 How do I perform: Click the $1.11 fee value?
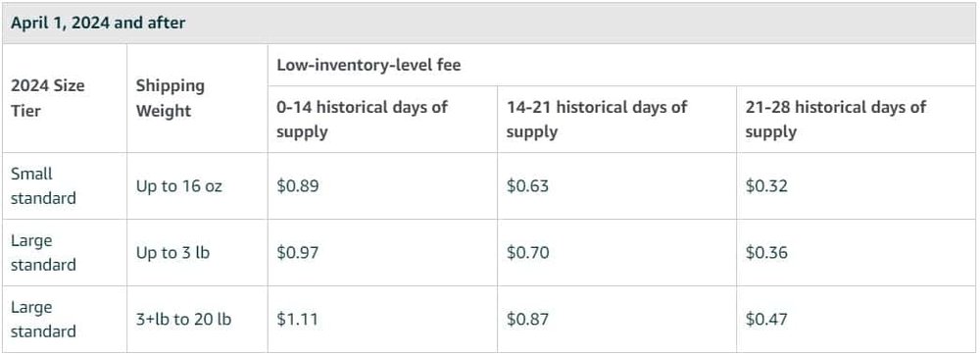tap(298, 319)
